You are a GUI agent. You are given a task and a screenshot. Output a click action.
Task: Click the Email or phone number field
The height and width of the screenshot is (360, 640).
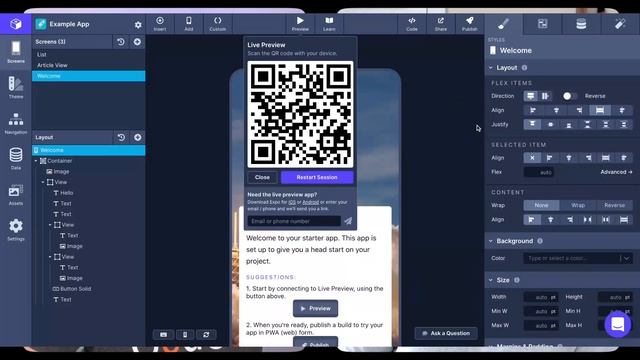click(x=294, y=221)
